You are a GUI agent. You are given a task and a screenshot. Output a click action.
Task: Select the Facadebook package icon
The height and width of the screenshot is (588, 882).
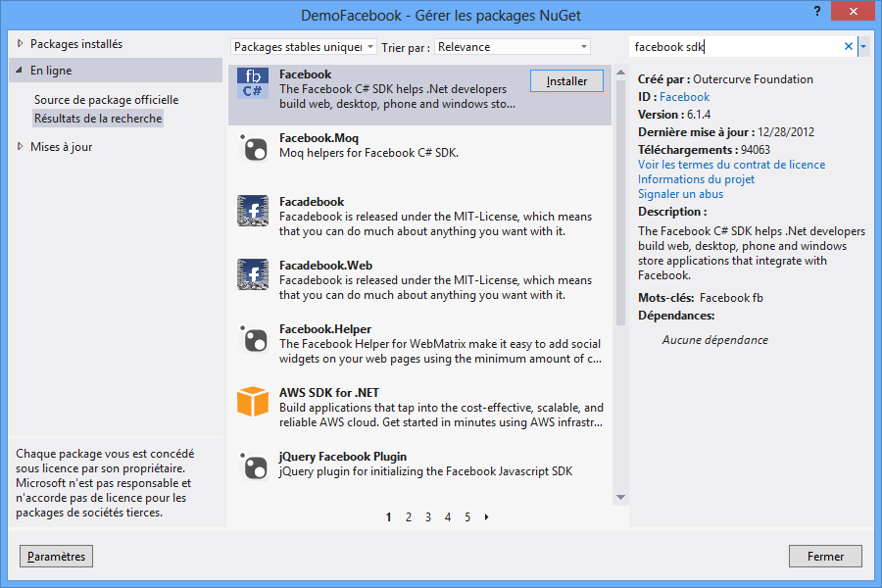click(x=253, y=211)
